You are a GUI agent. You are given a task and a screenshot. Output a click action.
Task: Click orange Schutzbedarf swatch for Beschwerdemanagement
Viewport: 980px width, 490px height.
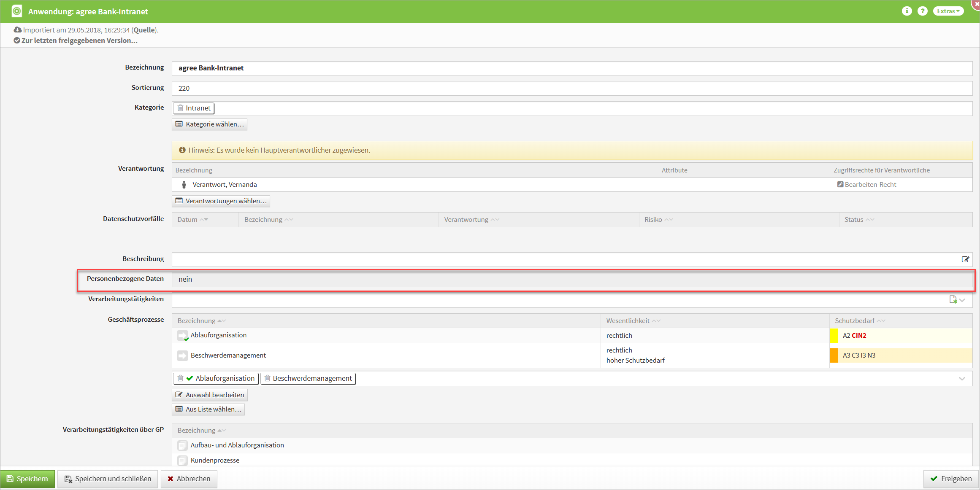(x=834, y=355)
